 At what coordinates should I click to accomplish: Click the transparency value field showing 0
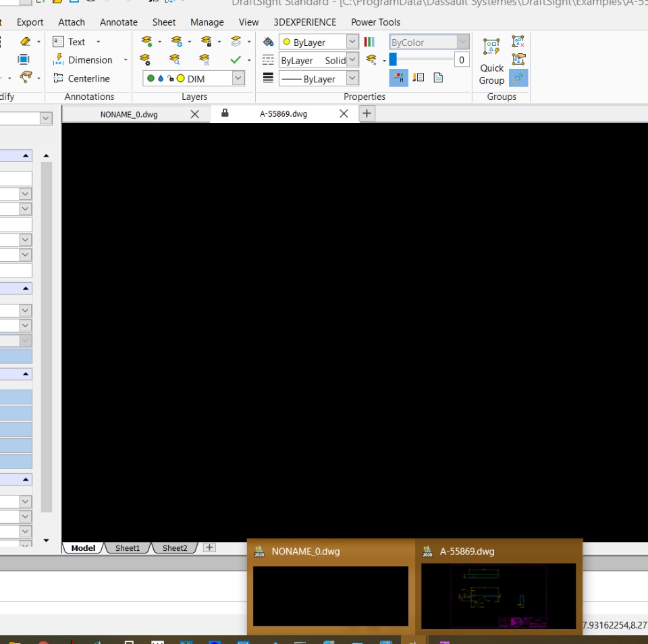click(x=461, y=60)
